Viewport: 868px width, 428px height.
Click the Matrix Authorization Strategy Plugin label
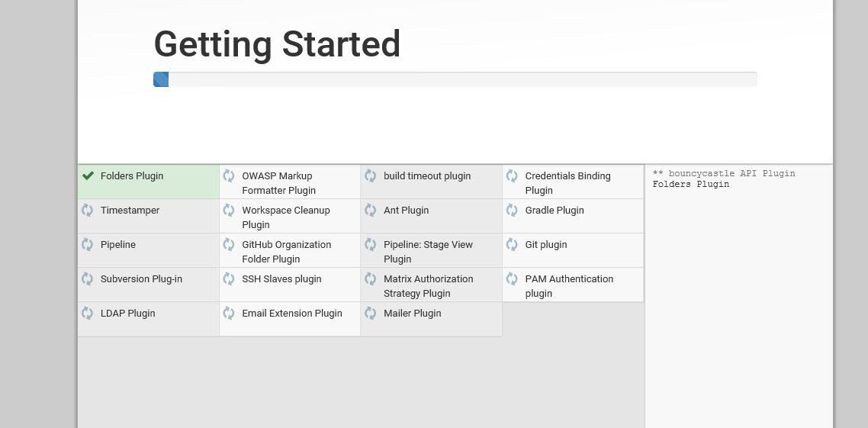click(428, 286)
